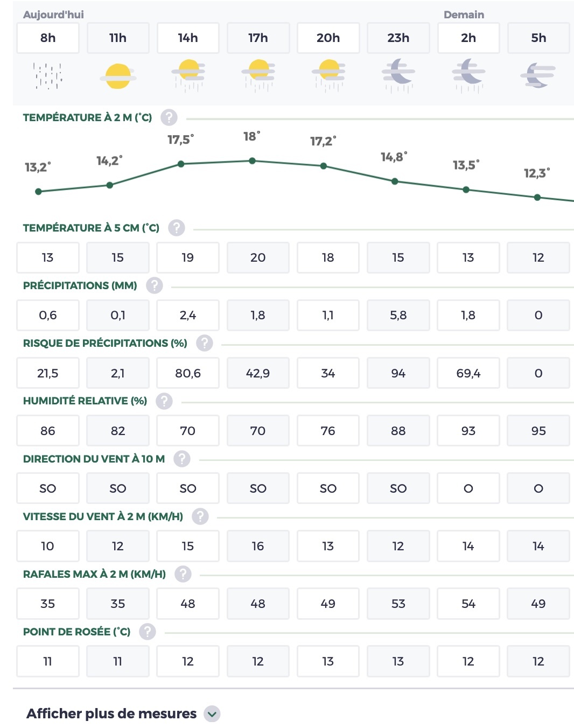Click the Précipitations (mm) question mark icon
This screenshot has width=574, height=728.
[155, 285]
